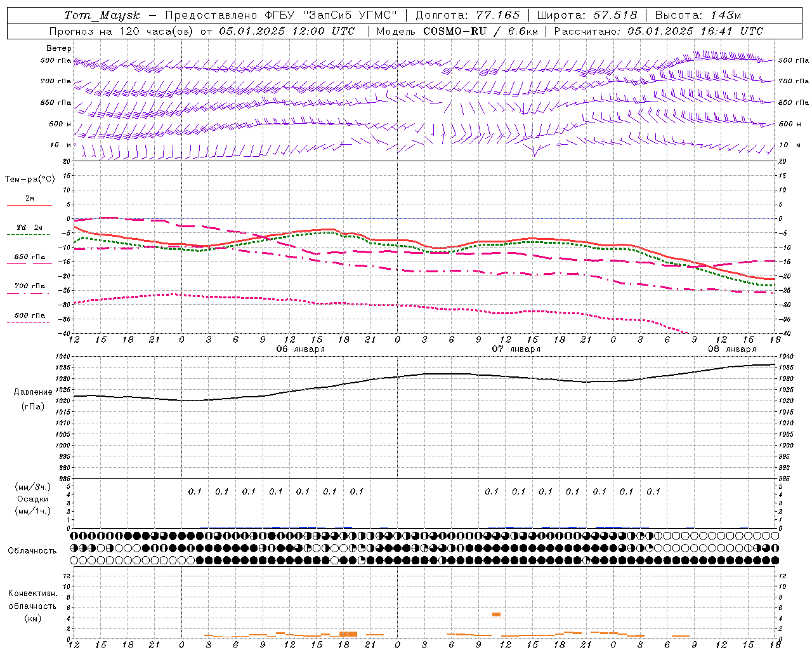
Task: Click the Долгота: 77.165 value
Action: [468, 15]
